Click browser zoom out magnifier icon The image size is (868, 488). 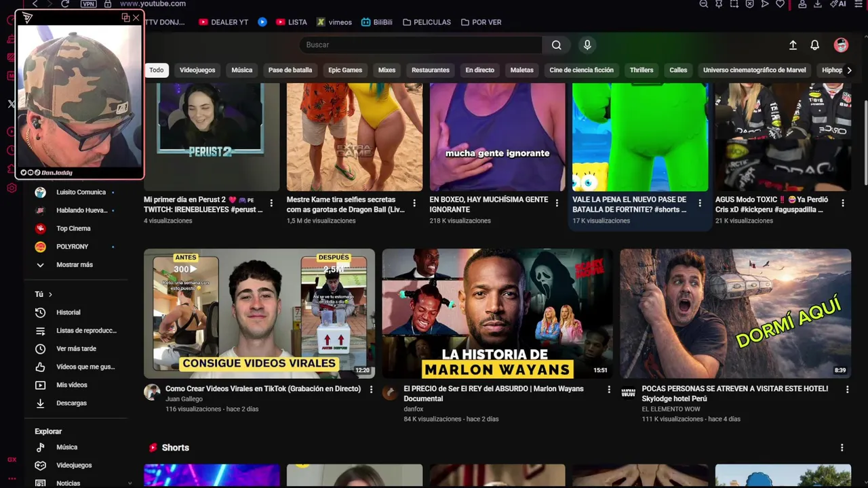point(704,4)
